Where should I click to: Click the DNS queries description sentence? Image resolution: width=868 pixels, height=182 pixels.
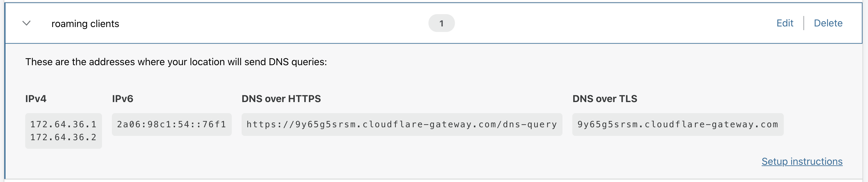176,62
